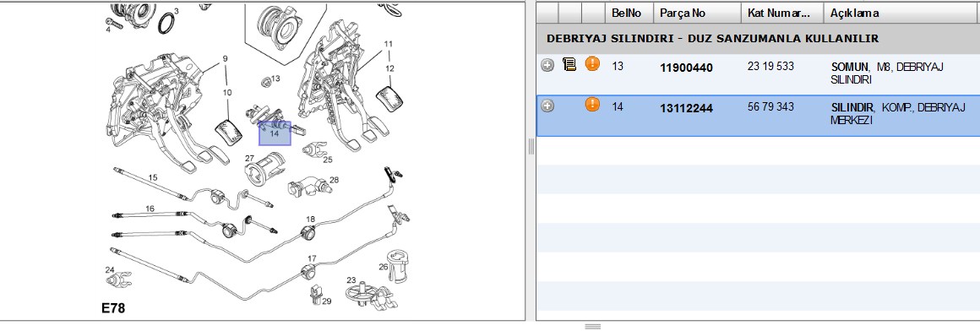Expand the row for part 11900440
Viewport: 980px width, 331px height.
[x=547, y=65]
